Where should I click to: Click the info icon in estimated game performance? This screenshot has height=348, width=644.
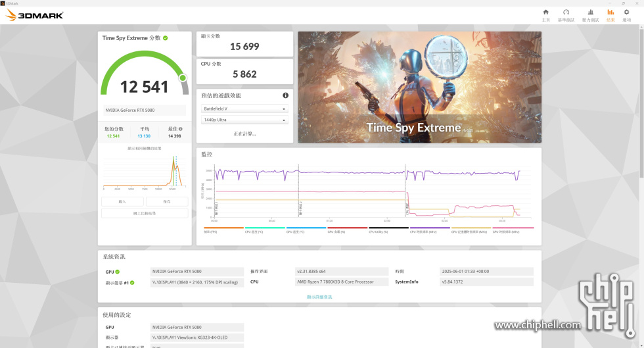(x=285, y=95)
